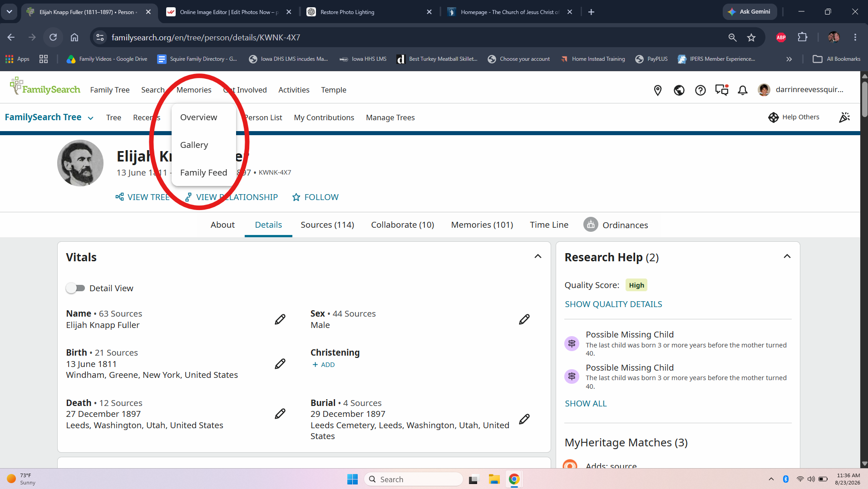This screenshot has height=489, width=868.
Task: Collapse the Vitals section chevron
Action: coord(538,256)
